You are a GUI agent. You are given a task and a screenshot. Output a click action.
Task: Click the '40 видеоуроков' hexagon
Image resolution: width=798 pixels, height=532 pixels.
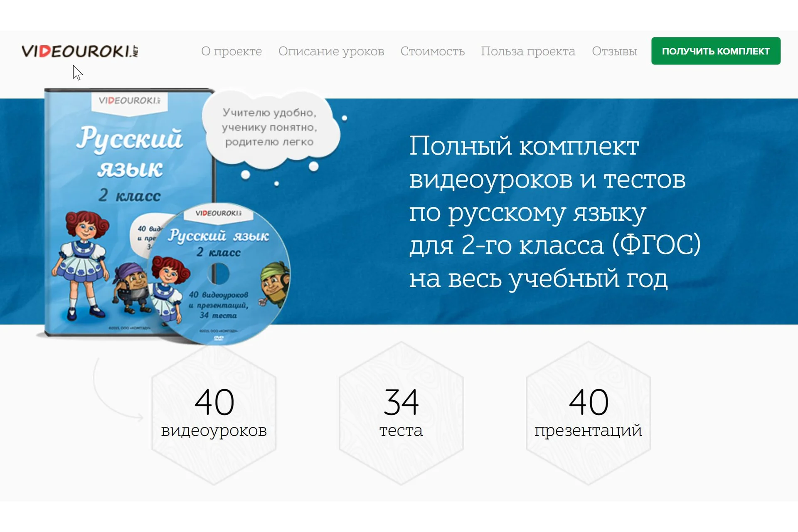214,413
